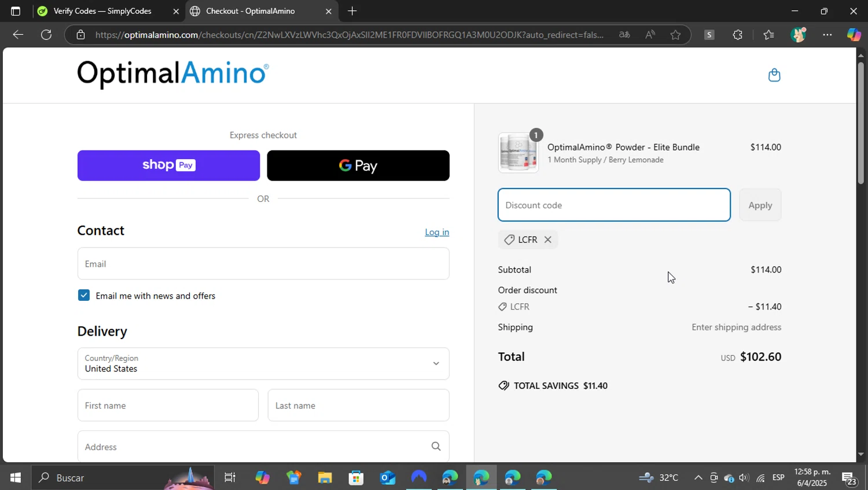Click the taskbar Buscar search box

point(123,477)
